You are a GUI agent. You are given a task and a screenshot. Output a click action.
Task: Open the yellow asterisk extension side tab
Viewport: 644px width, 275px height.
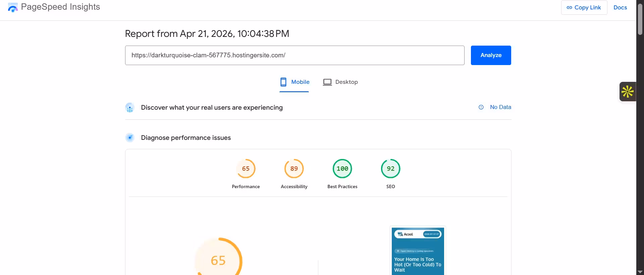click(628, 92)
